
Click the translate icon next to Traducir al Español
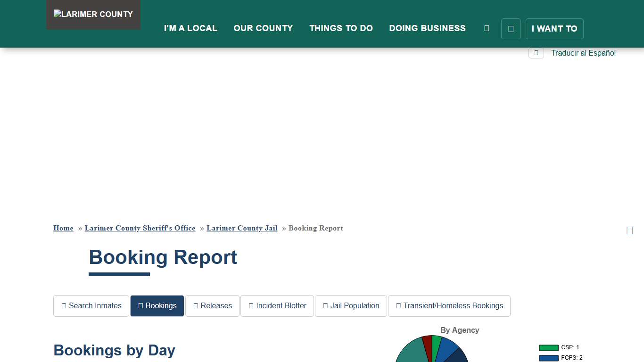click(536, 53)
